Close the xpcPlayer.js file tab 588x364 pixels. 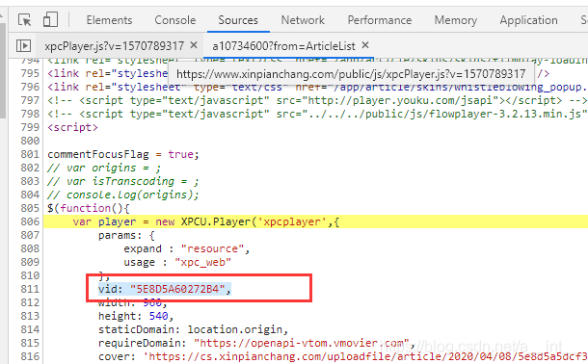(194, 45)
